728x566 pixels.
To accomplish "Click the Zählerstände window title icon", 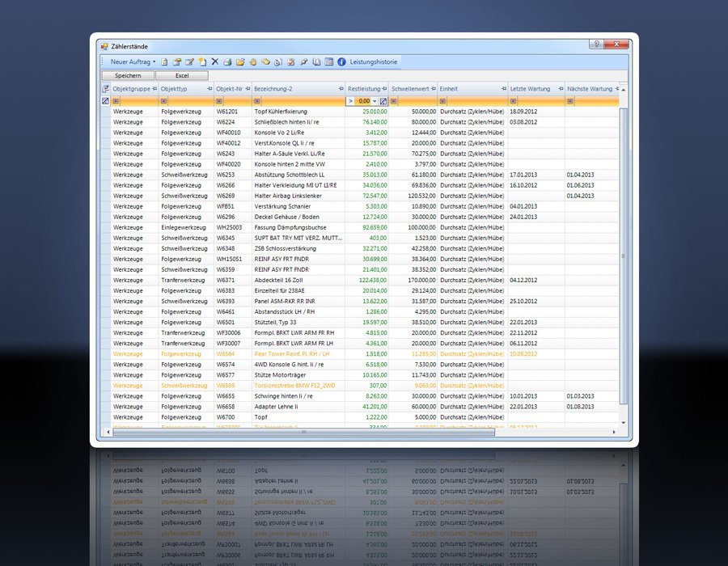I will click(x=105, y=46).
